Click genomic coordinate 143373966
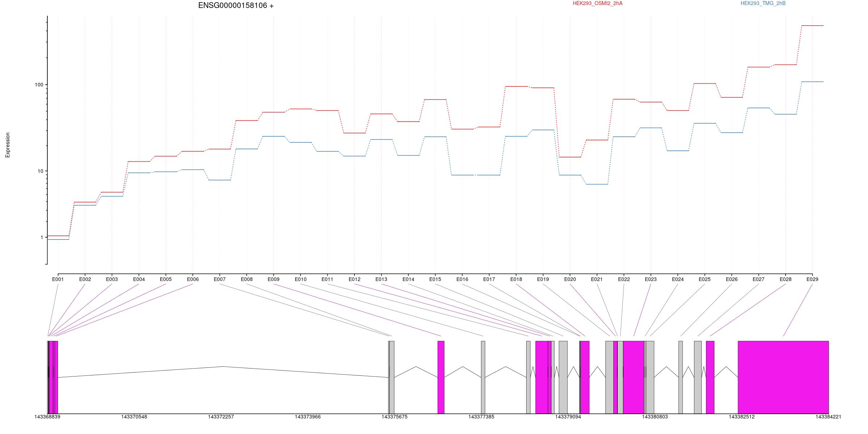Image resolution: width=868 pixels, height=434 pixels. 308,417
